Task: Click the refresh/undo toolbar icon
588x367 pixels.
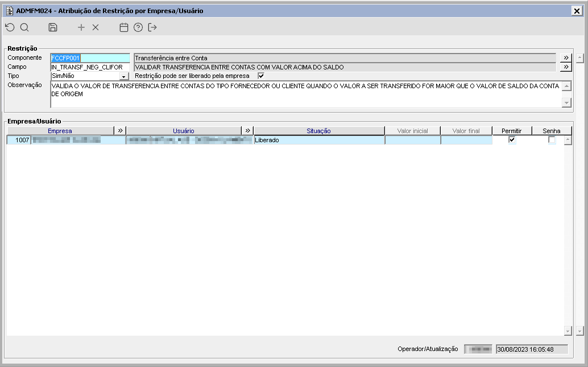Action: coord(10,27)
